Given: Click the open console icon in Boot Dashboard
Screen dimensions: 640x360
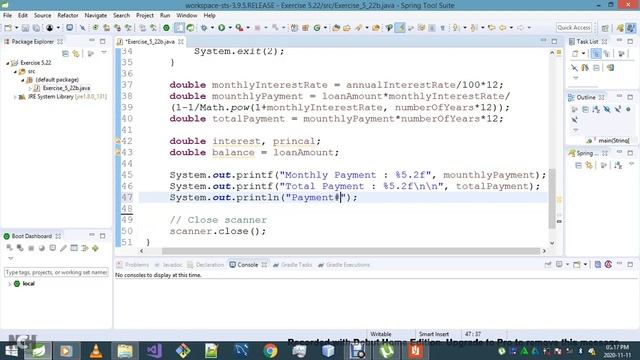Looking at the screenshot, I should pos(53,248).
